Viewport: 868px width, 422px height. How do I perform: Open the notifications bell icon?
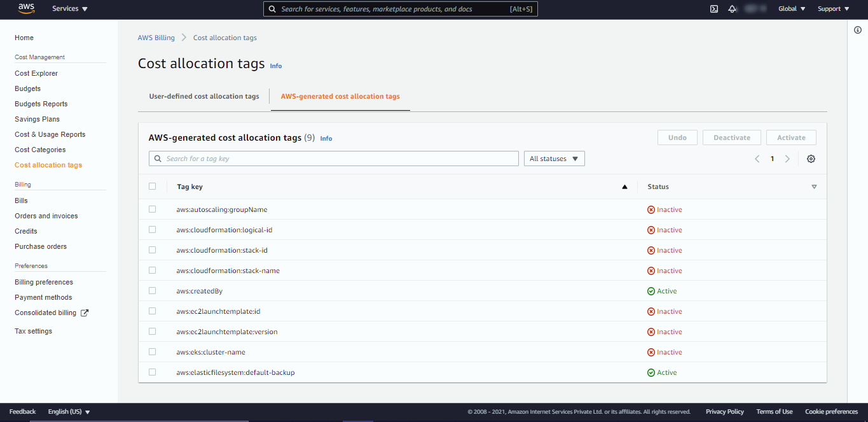coord(732,9)
